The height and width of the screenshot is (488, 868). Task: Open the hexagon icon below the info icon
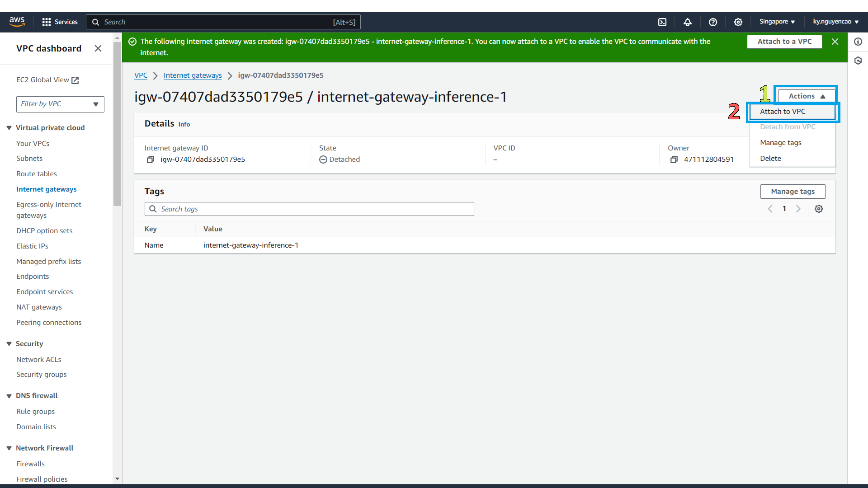click(858, 61)
